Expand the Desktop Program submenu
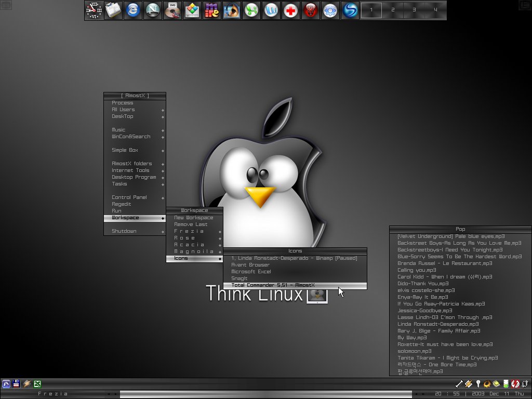532x399 pixels. 135,177
